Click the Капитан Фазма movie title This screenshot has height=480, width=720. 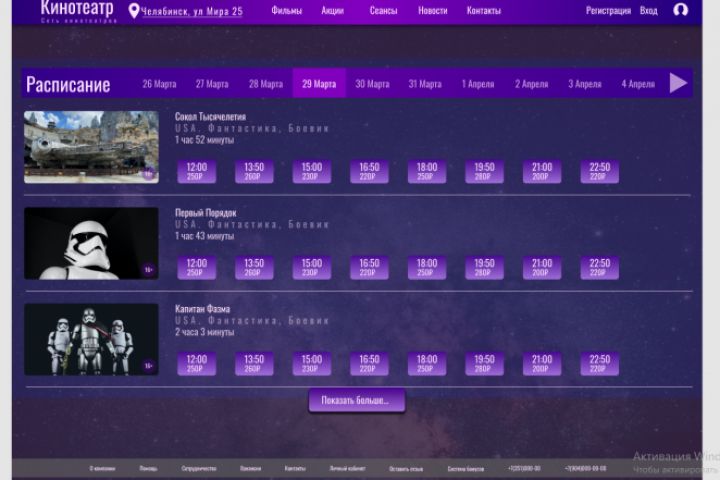click(x=202, y=309)
